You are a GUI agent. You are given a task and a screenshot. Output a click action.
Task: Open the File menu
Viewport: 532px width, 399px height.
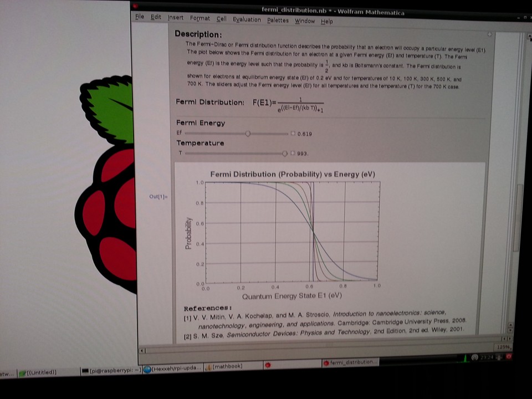[x=140, y=16]
